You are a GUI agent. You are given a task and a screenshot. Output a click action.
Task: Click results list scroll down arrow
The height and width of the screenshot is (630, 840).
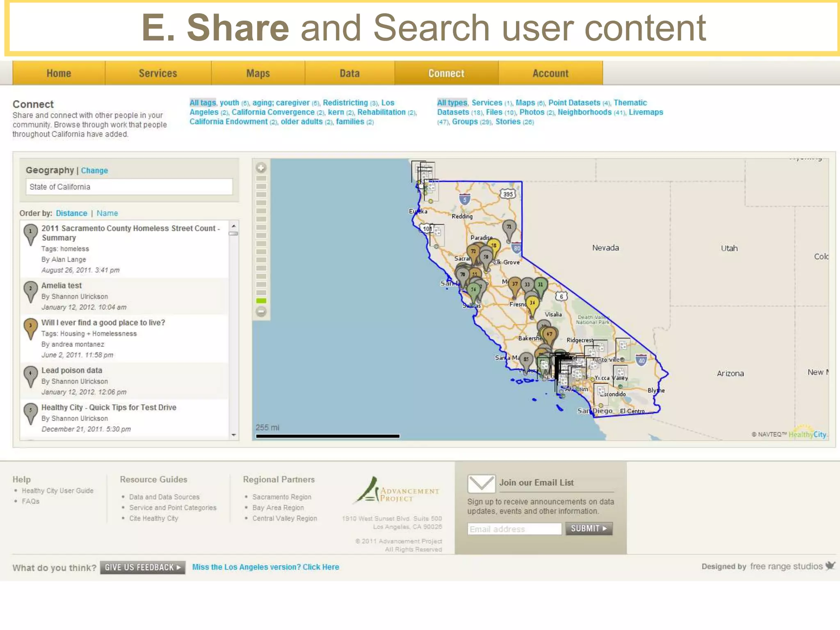(233, 435)
